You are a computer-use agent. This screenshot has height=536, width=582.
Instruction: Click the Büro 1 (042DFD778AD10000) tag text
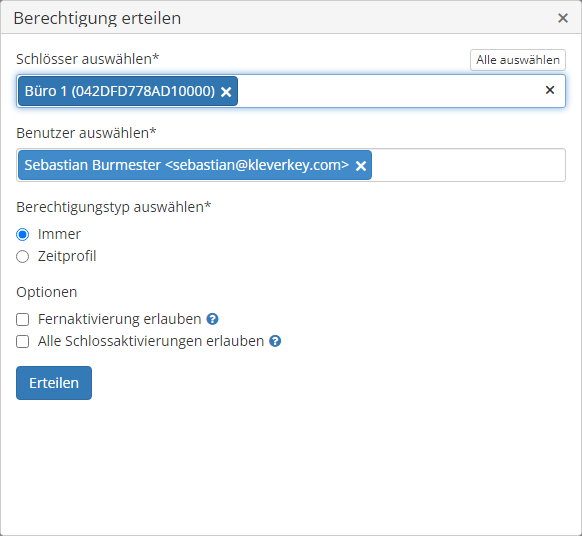click(120, 91)
